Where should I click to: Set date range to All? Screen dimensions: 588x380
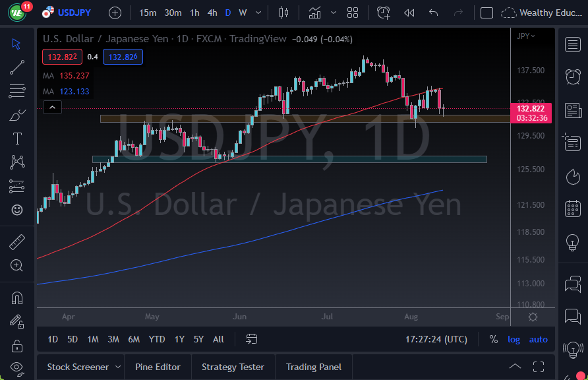click(x=218, y=340)
